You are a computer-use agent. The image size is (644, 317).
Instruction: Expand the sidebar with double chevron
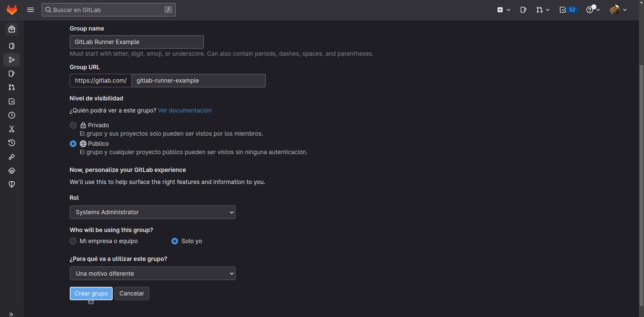point(11,314)
